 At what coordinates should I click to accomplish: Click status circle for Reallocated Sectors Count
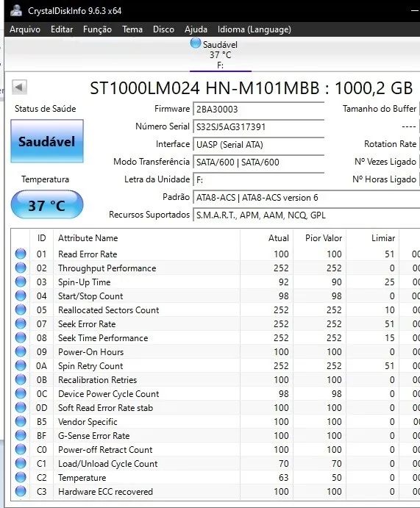21,310
